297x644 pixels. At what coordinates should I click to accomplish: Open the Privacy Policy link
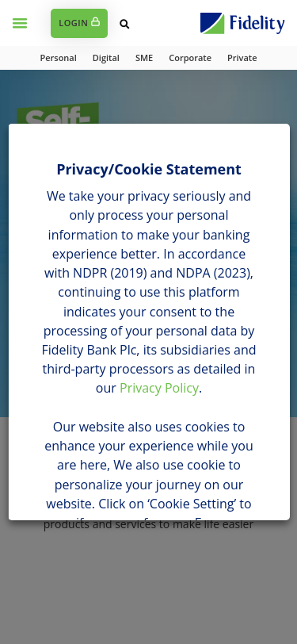pyautogui.click(x=159, y=388)
